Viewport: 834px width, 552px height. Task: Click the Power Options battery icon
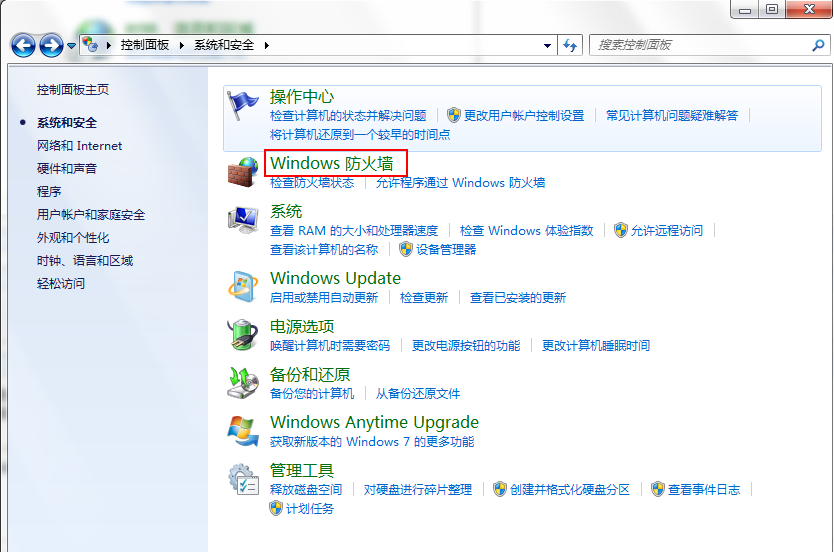click(x=243, y=334)
